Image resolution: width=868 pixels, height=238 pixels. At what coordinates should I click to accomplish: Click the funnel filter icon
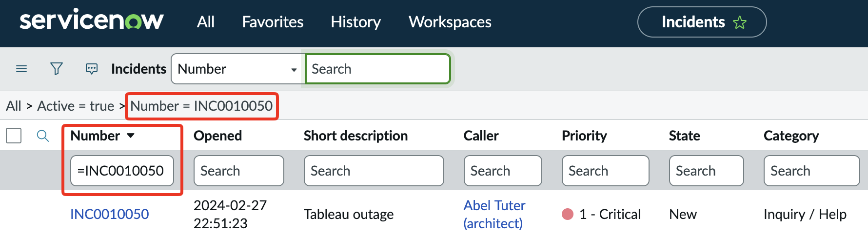pos(57,69)
